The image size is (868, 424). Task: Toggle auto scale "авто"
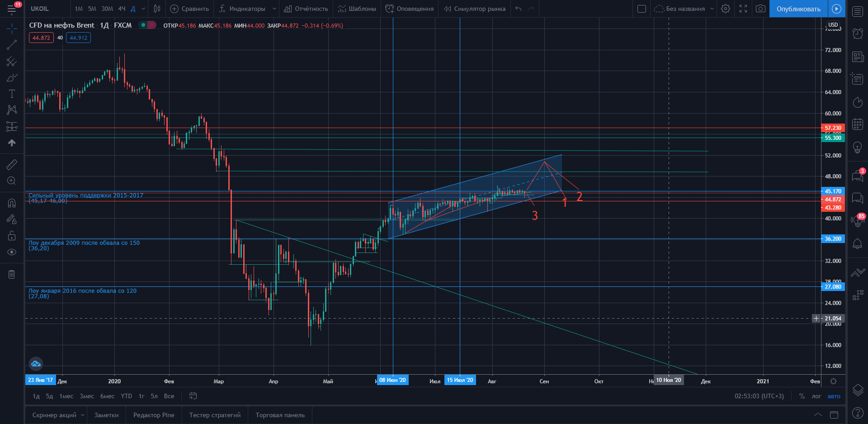tap(834, 396)
